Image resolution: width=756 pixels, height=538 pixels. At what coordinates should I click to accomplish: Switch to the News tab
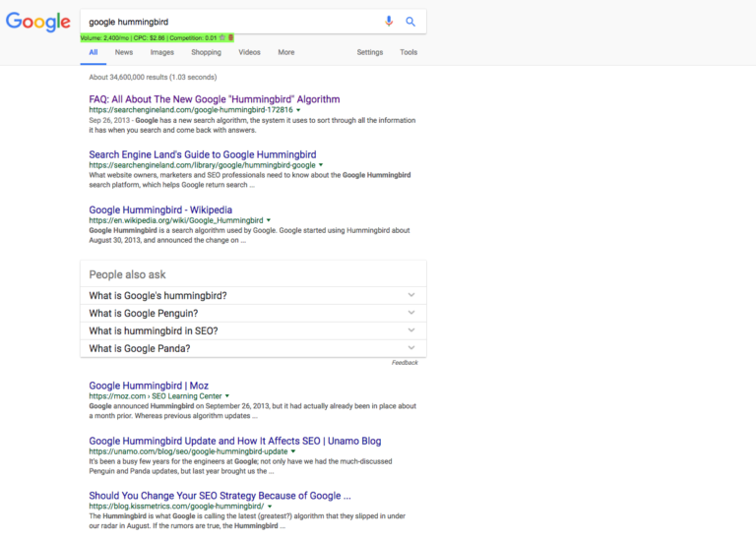coord(124,52)
